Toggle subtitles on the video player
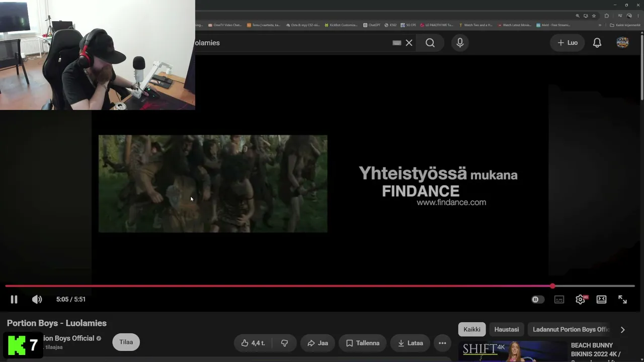Viewport: 644px width, 362px height. coord(559,299)
